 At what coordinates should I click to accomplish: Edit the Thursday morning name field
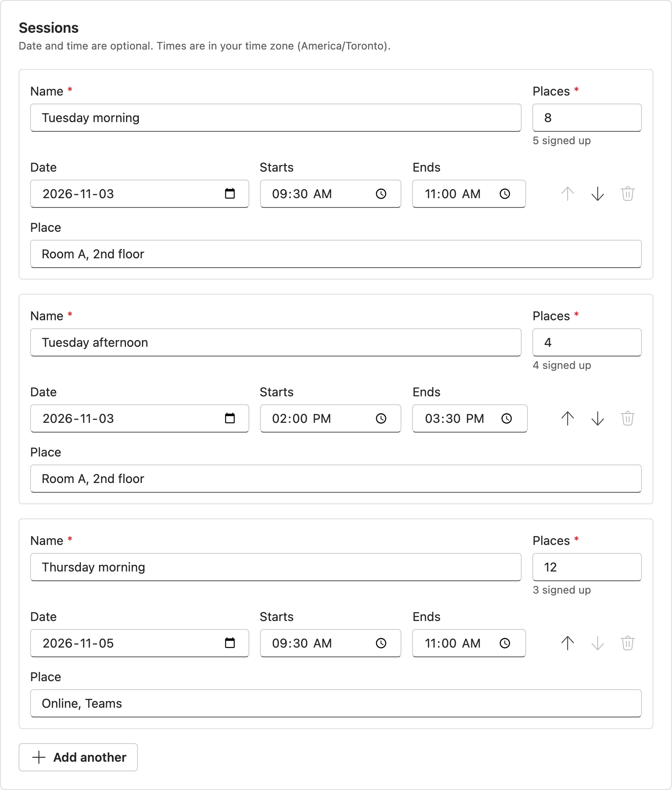[x=276, y=567]
